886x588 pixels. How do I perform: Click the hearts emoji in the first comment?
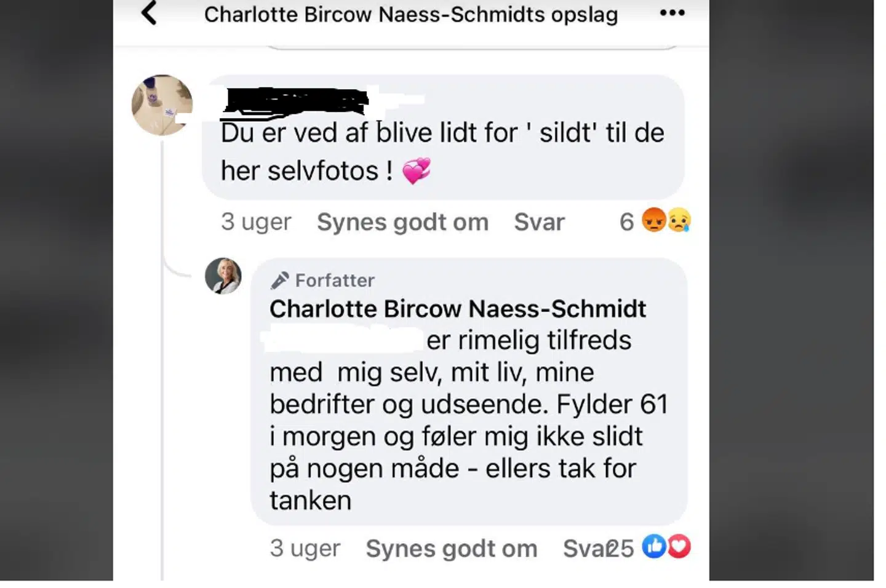click(x=416, y=170)
